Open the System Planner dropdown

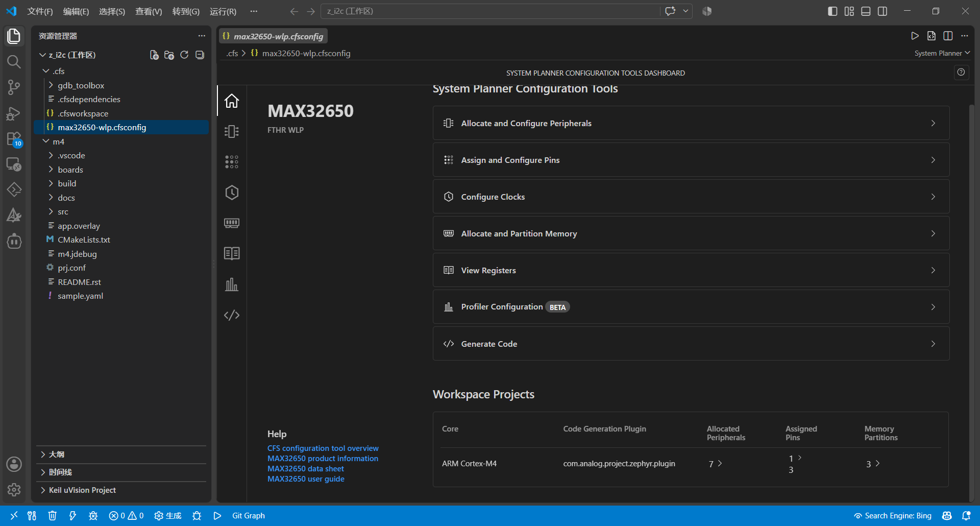tap(942, 53)
